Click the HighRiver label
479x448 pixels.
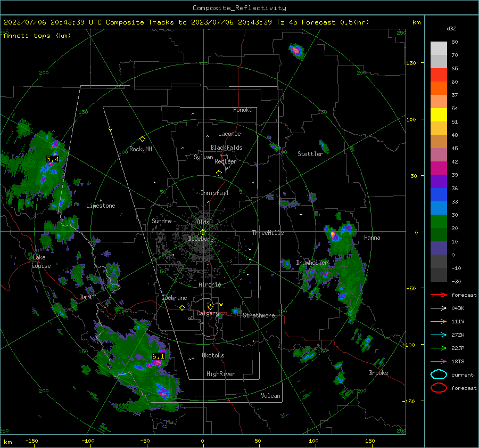pyautogui.click(x=221, y=374)
